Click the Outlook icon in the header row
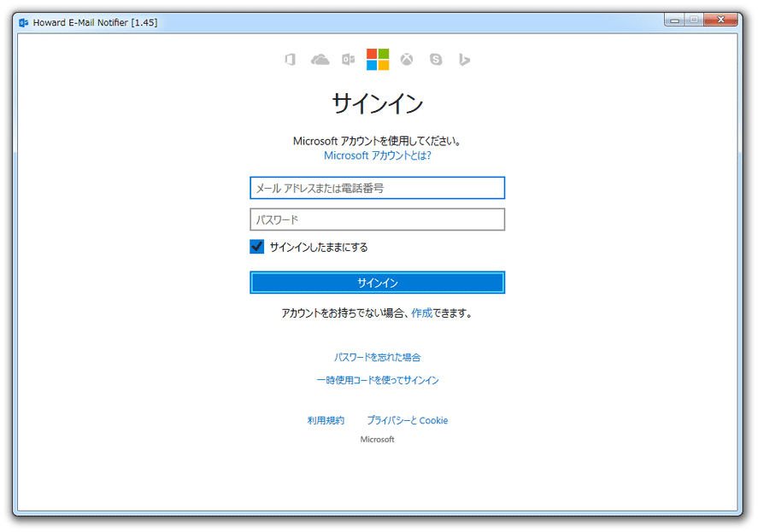 pos(348,60)
